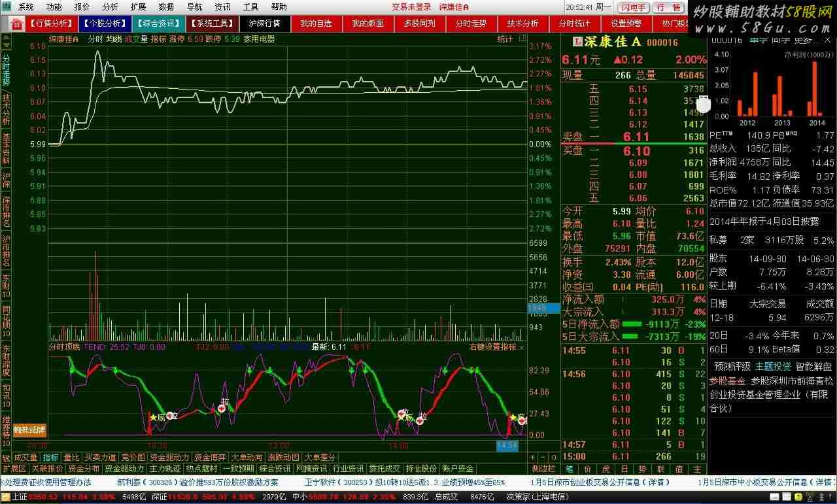Click 智能解盘 link in right panel
This screenshot has height=504, width=837.
pos(813,367)
